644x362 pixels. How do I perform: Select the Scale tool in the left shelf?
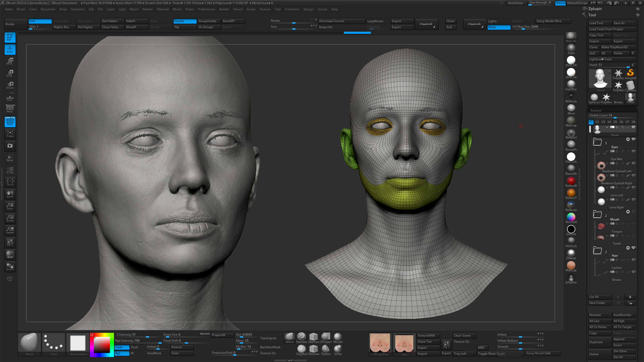coord(10,73)
